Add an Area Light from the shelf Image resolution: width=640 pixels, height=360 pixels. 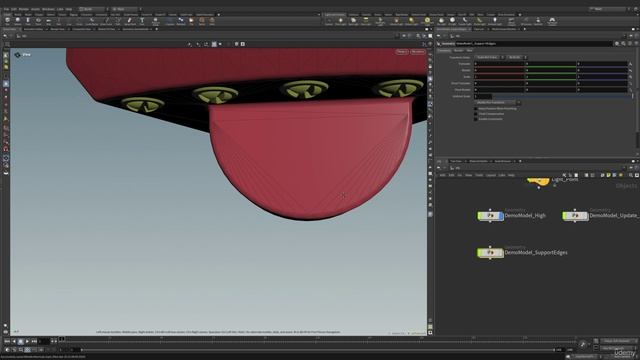pos(366,21)
